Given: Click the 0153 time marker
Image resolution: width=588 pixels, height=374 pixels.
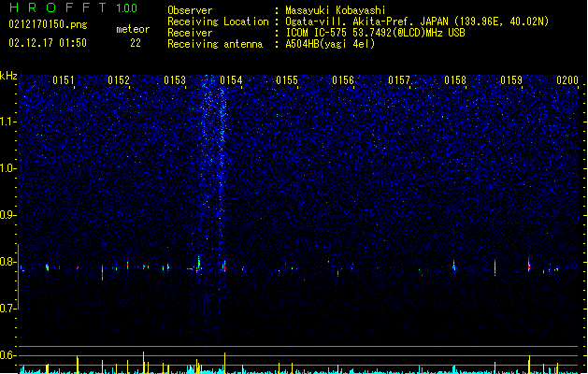Looking at the screenshot, I should point(175,80).
